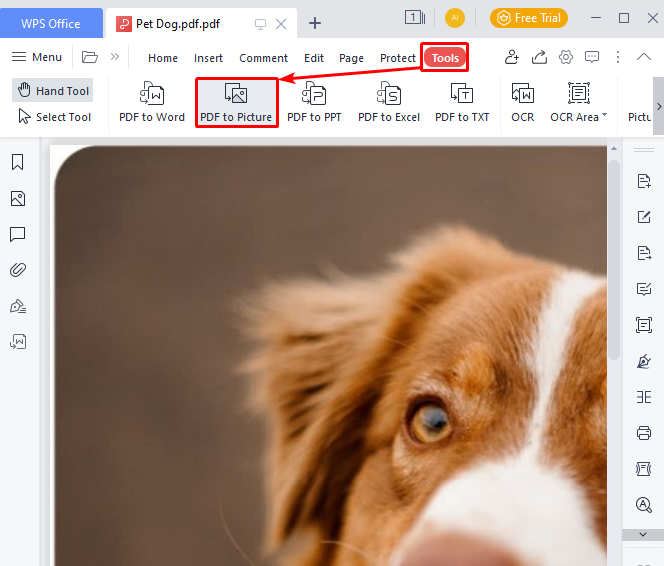
Task: Click the split-merge icon in right sidebar
Action: pyautogui.click(x=644, y=397)
